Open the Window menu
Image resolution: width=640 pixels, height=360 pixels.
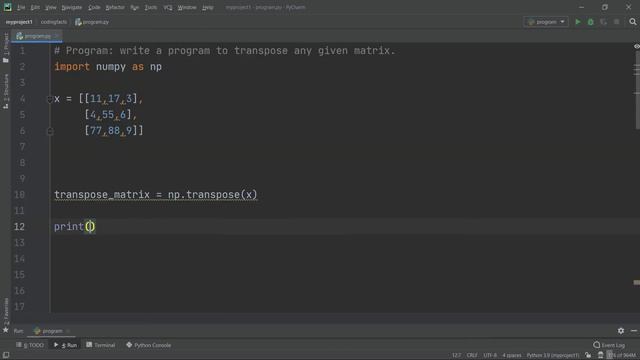(x=187, y=7)
